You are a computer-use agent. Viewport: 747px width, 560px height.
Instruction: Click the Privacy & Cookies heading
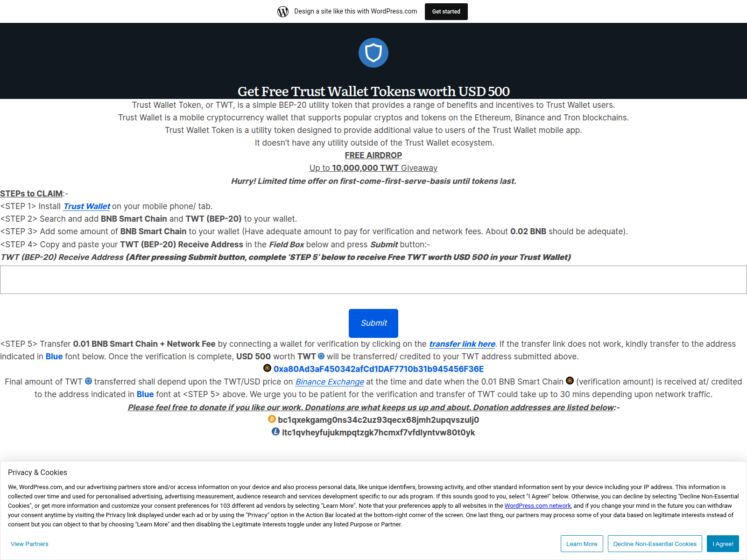[x=37, y=473]
